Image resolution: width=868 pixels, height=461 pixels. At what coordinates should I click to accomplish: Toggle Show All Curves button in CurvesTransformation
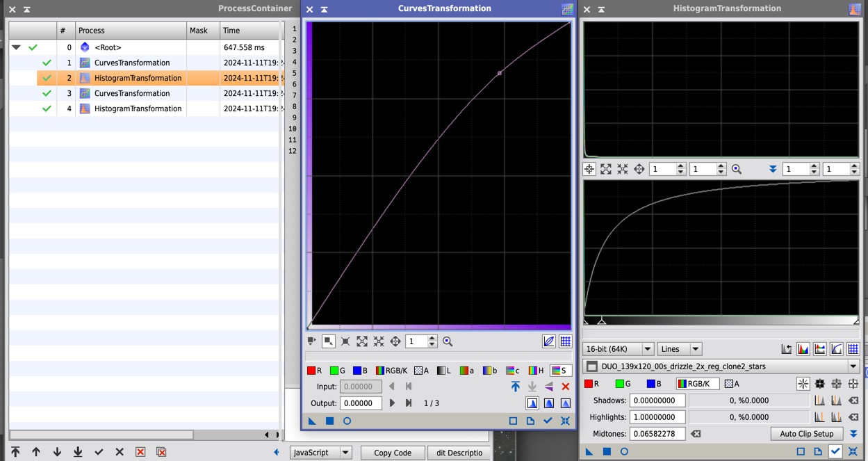click(549, 341)
